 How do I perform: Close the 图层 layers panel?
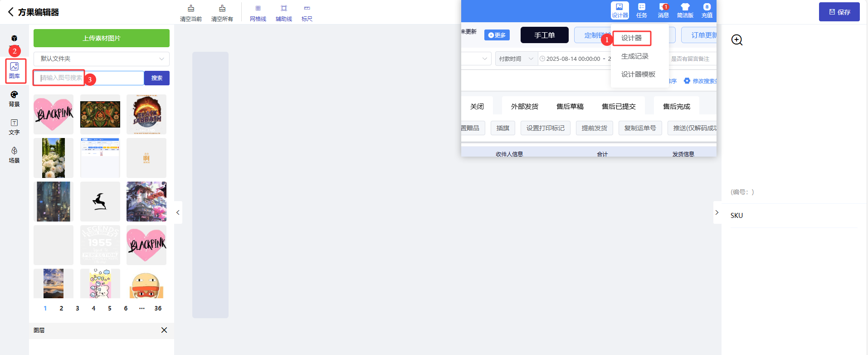[x=164, y=330]
